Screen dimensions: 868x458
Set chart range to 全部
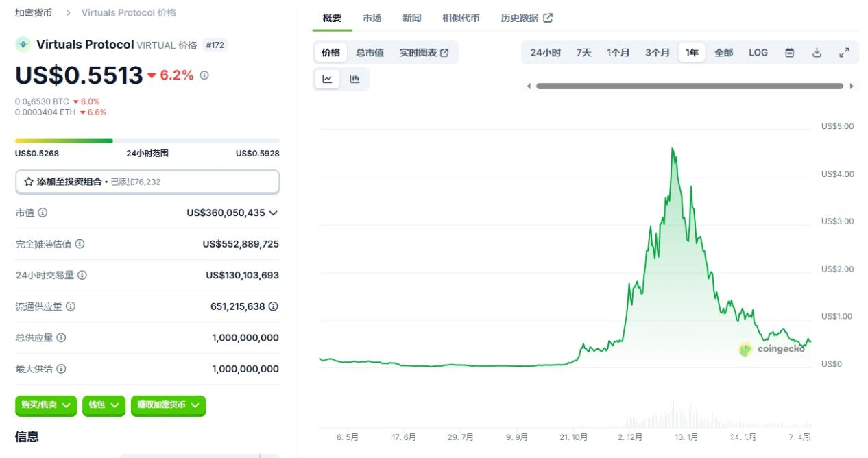pos(723,52)
